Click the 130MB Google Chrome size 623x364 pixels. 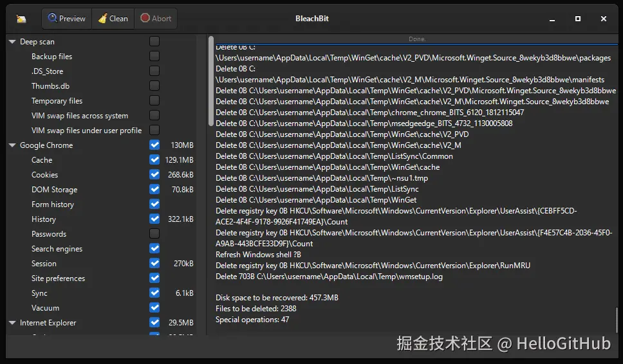[x=182, y=145]
